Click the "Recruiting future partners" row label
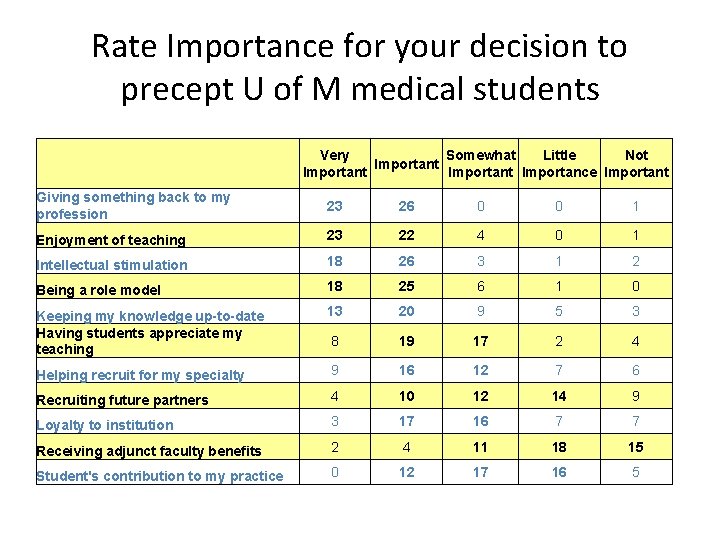This screenshot has width=720, height=540. tap(122, 400)
